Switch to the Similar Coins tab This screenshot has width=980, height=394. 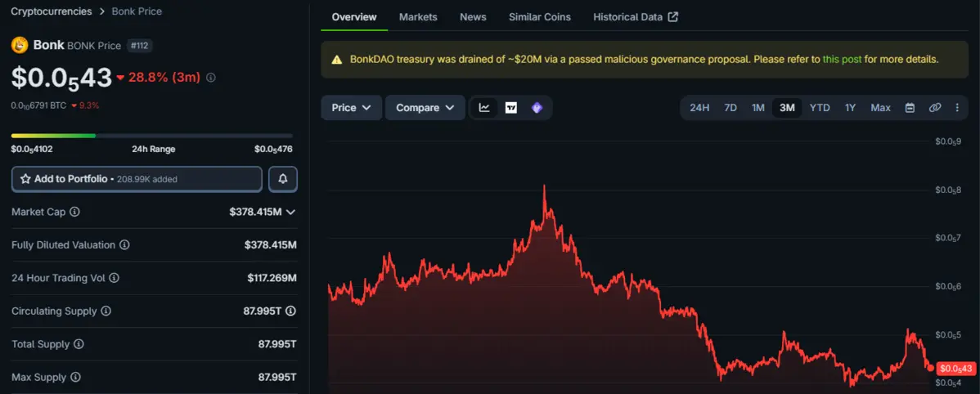tap(539, 17)
